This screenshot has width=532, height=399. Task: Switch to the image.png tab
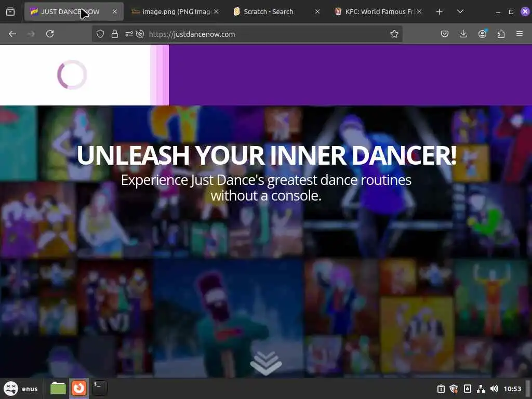(175, 11)
